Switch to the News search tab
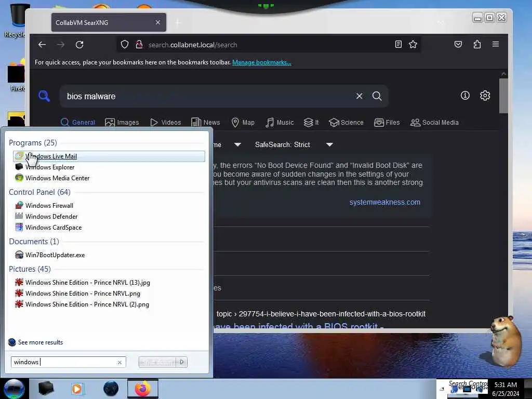The height and width of the screenshot is (399, 532). tap(206, 123)
